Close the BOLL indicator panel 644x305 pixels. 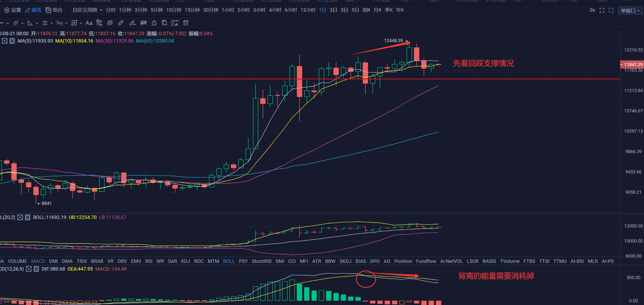pos(28,217)
